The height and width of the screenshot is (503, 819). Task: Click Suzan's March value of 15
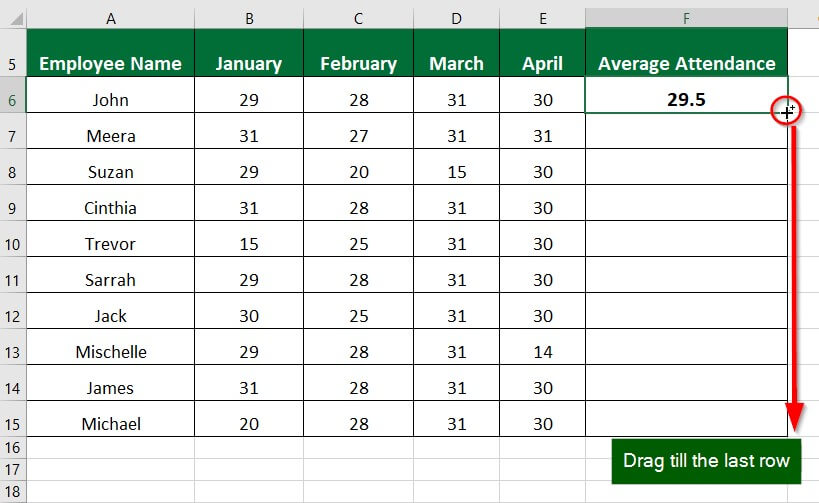[456, 171]
